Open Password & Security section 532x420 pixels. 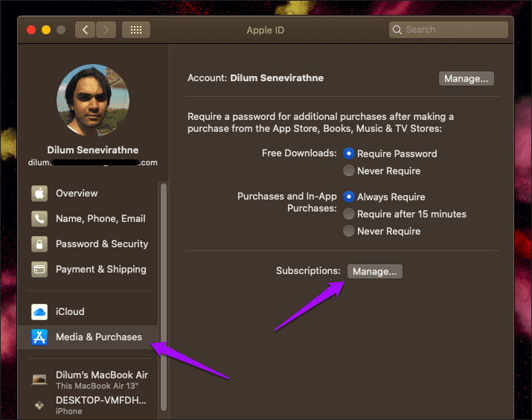coord(88,244)
